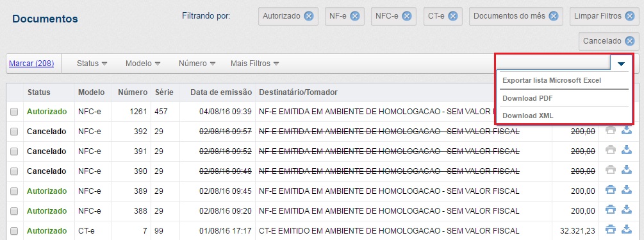
Task: Click the Limpar Filtros chip label
Action: pyautogui.click(x=598, y=16)
